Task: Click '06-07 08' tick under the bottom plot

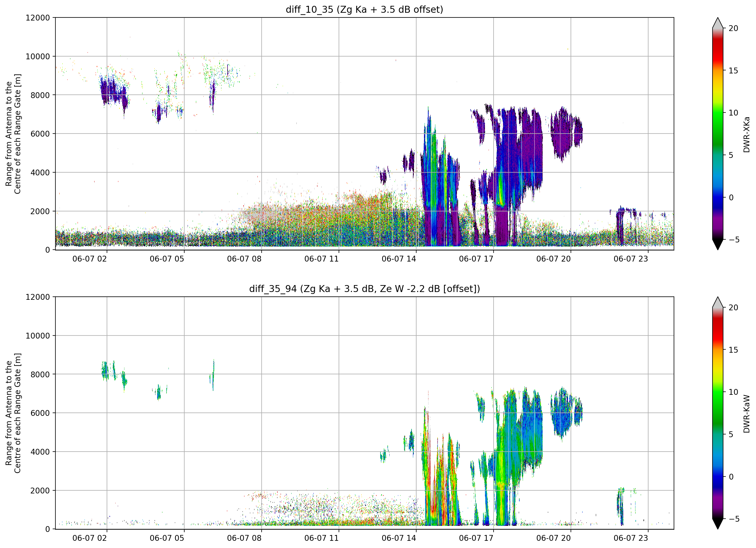Action: click(244, 538)
